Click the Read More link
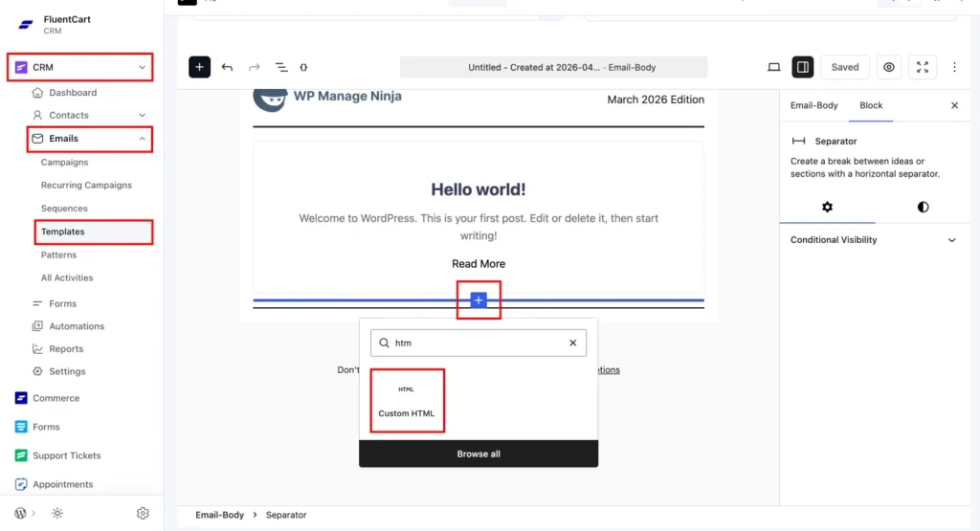The height and width of the screenshot is (531, 980). click(479, 264)
